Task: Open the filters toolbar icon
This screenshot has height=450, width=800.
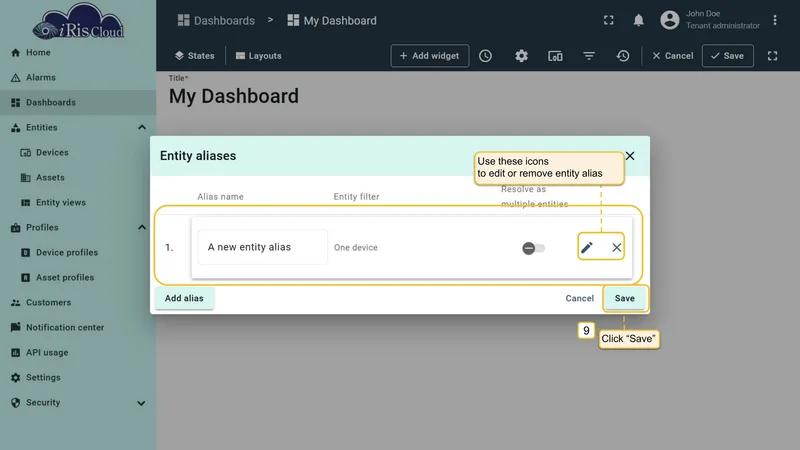Action: tap(589, 56)
